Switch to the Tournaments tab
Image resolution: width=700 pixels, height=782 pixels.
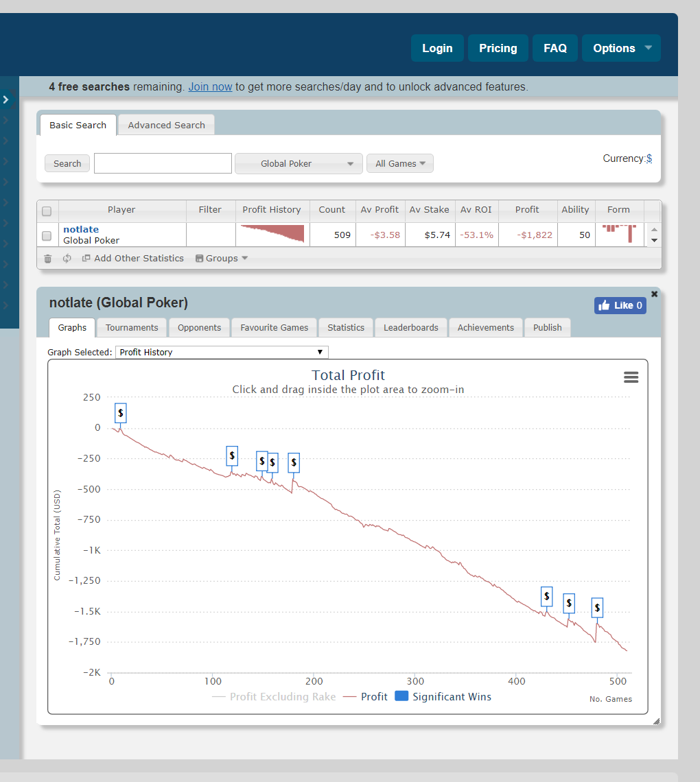click(132, 328)
